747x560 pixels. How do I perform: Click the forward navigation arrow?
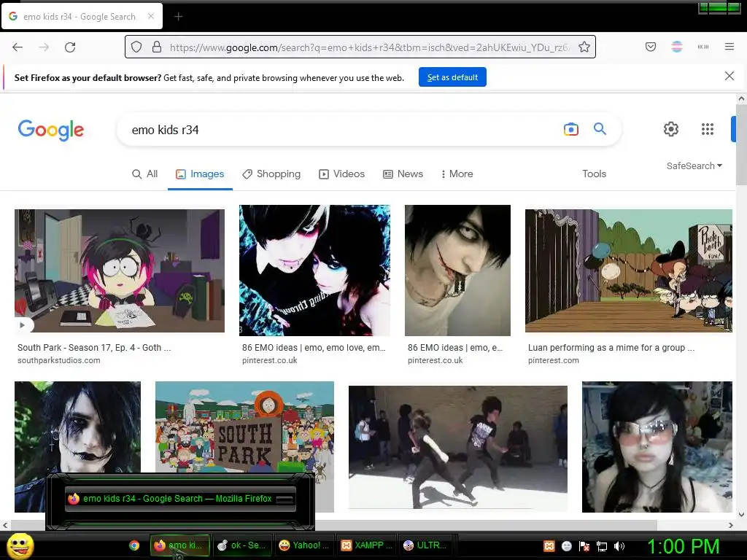[44, 47]
